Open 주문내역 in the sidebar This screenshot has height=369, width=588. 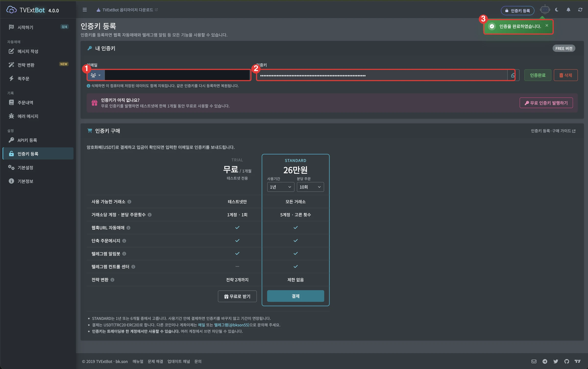tap(38, 103)
